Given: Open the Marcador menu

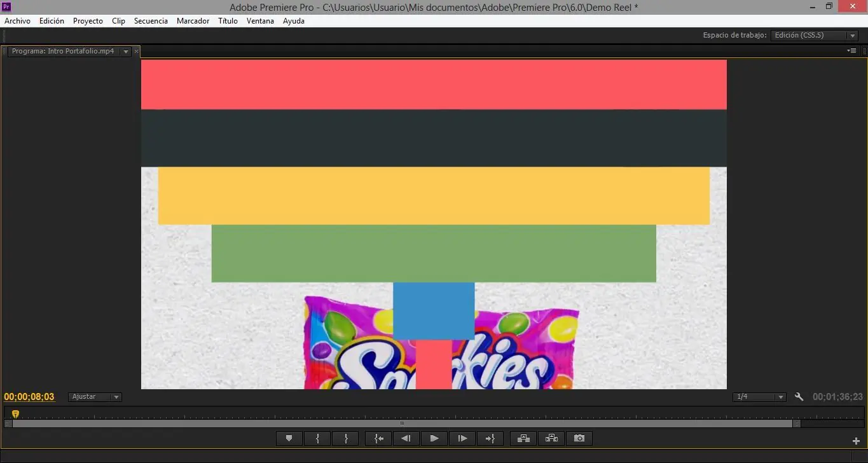Looking at the screenshot, I should pyautogui.click(x=193, y=21).
